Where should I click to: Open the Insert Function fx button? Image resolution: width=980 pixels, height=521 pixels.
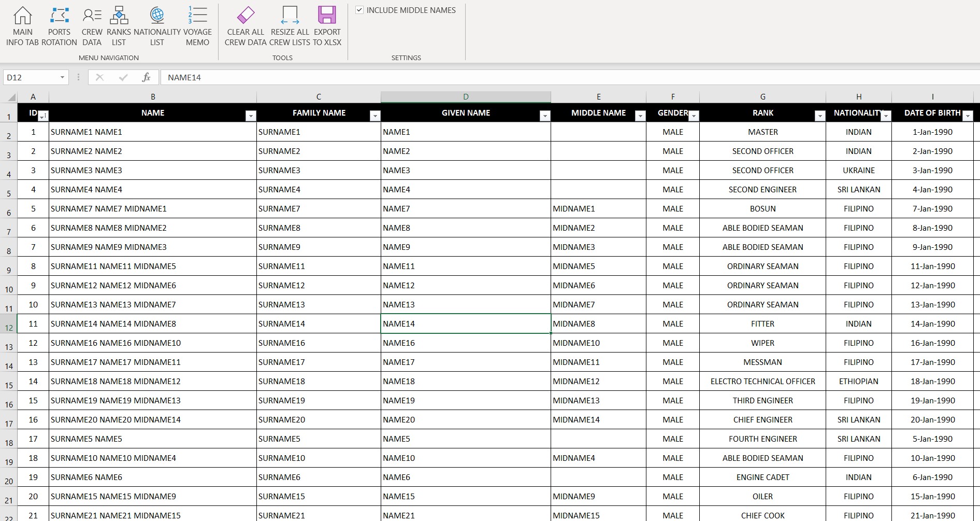click(146, 77)
